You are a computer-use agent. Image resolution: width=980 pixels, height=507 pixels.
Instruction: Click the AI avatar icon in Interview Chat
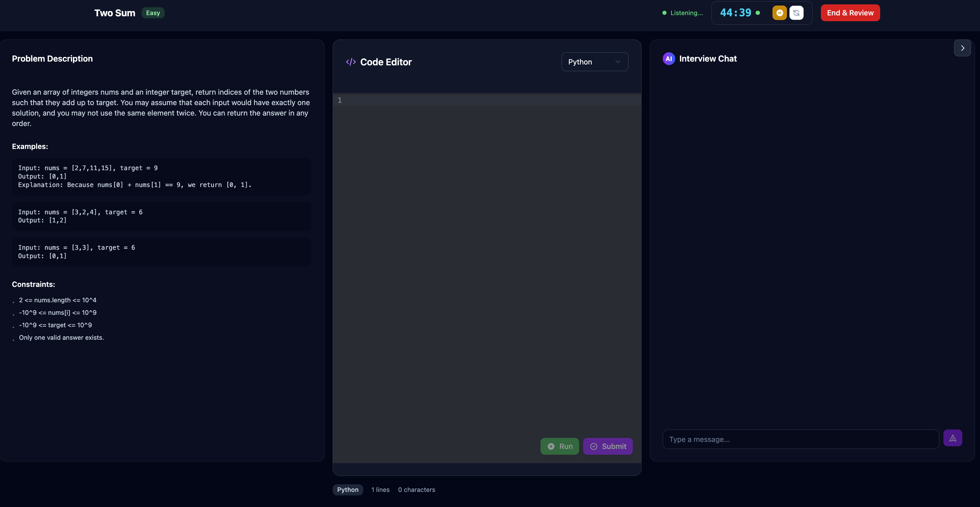[x=669, y=59]
